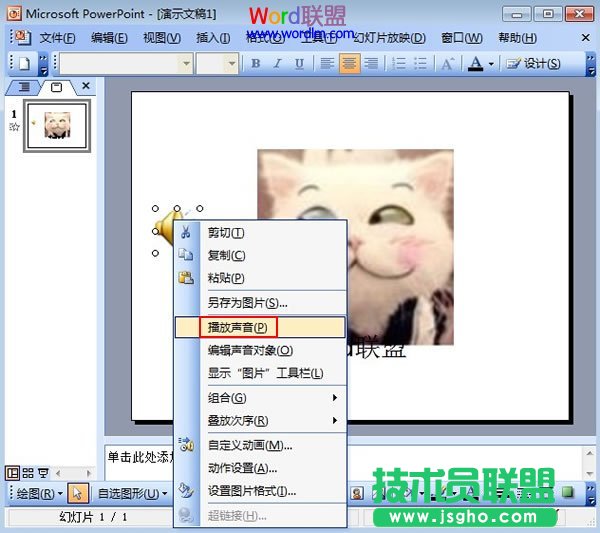Choose 播放声音 from the context menu

[237, 327]
